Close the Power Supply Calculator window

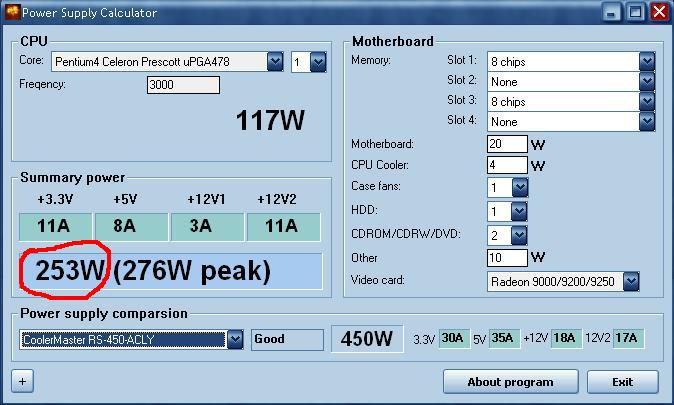[x=658, y=12]
